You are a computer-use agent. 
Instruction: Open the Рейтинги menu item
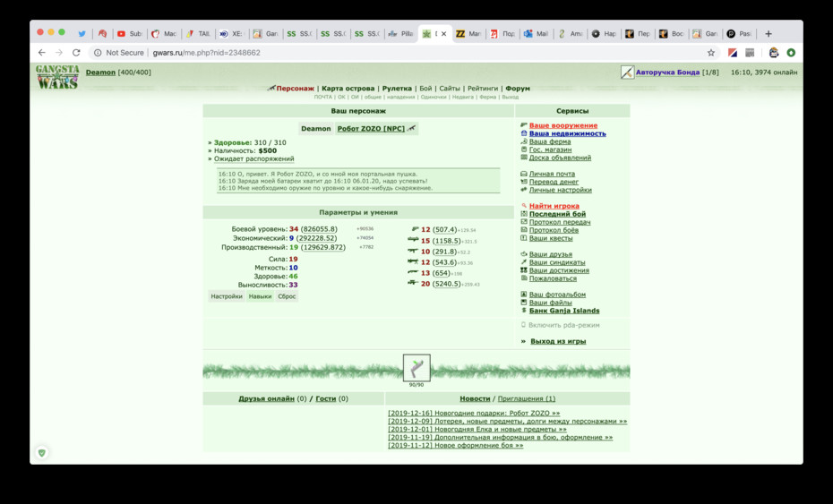(483, 88)
